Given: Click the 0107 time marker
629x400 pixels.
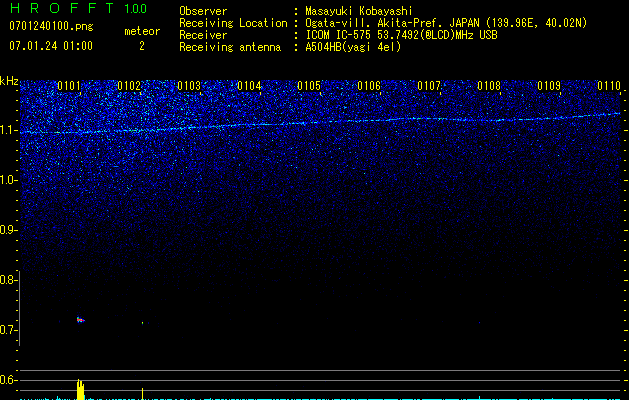Looking at the screenshot, I should 429,86.
